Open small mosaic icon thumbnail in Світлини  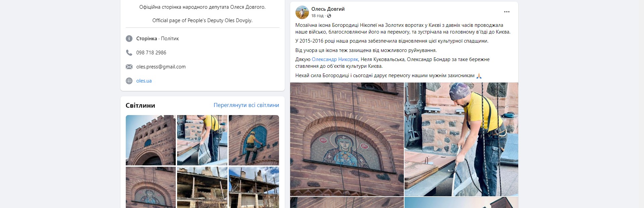tap(151, 187)
